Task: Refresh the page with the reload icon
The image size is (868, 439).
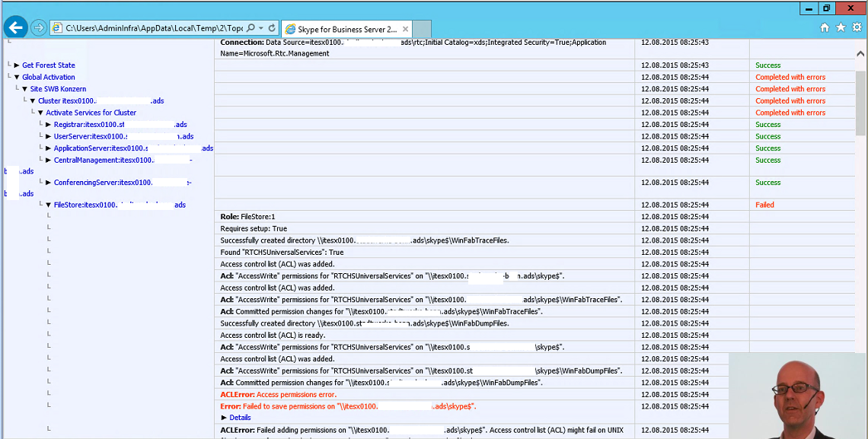Action: coord(272,27)
